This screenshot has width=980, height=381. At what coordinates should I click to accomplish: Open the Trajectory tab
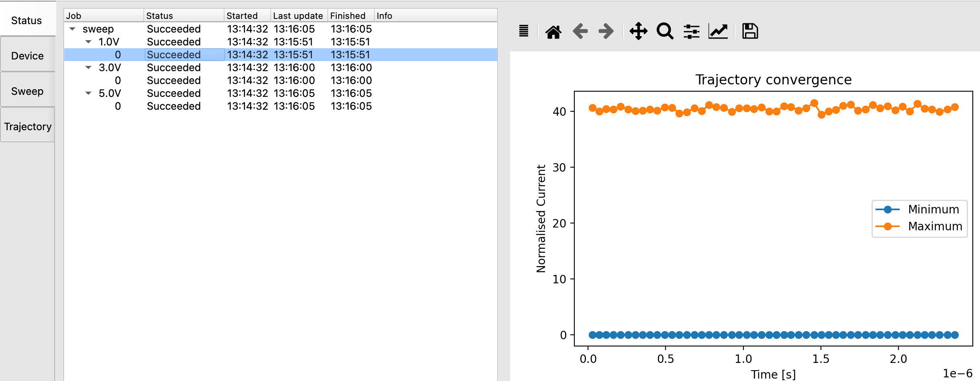tap(27, 127)
